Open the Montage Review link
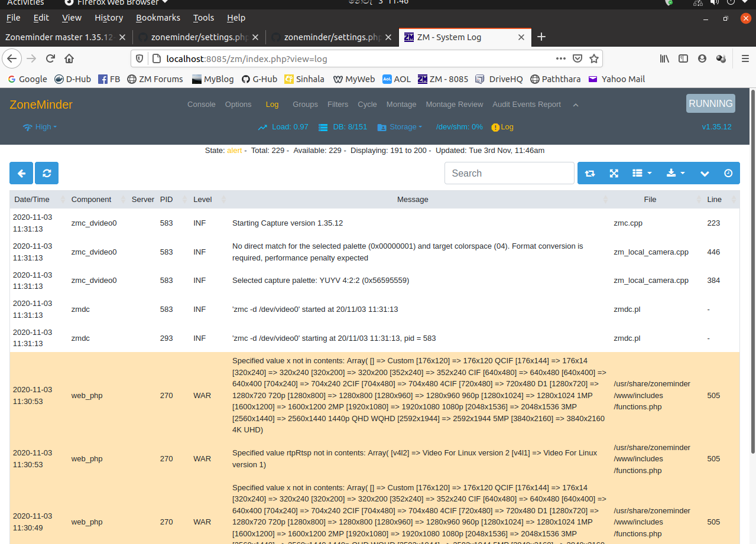 (x=455, y=104)
